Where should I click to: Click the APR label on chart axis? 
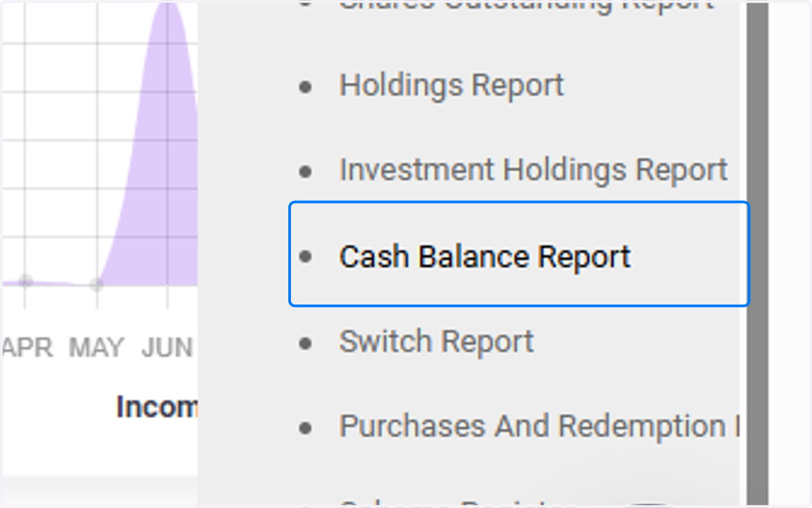27,348
